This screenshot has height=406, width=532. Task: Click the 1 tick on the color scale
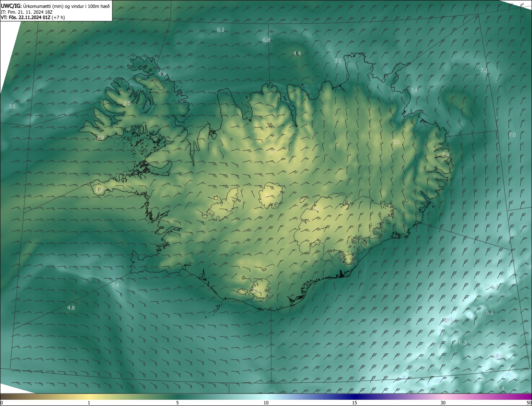tap(89, 403)
